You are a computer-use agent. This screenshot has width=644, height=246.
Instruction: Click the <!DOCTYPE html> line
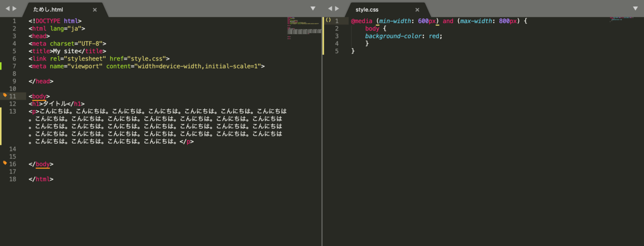click(55, 21)
